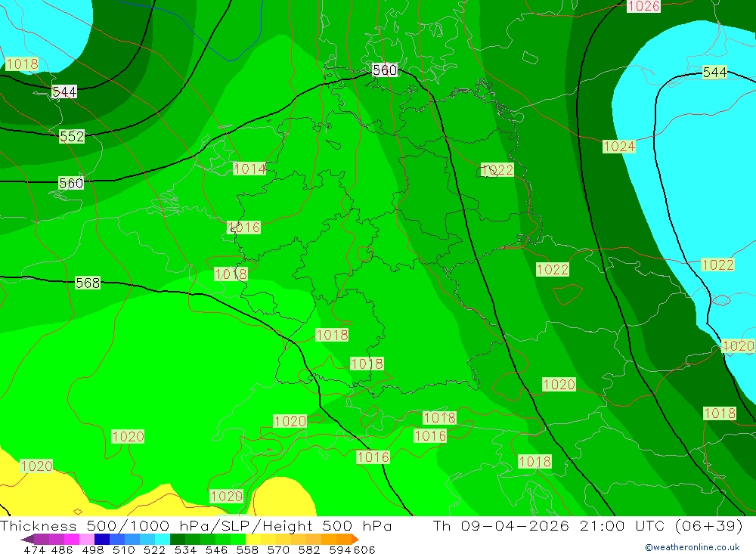The width and height of the screenshot is (756, 554).
Task: Choose the dark navy blue legend swatch
Action: (101, 539)
